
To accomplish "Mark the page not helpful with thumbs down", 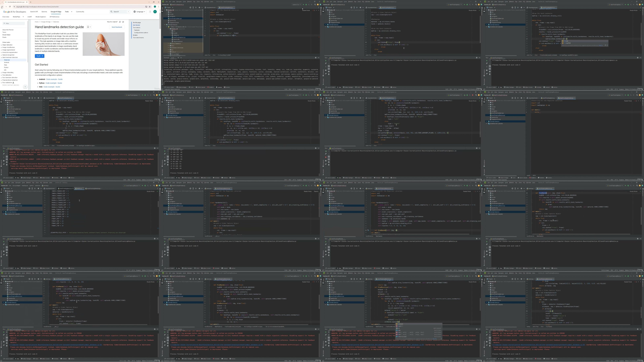I will pos(123,22).
